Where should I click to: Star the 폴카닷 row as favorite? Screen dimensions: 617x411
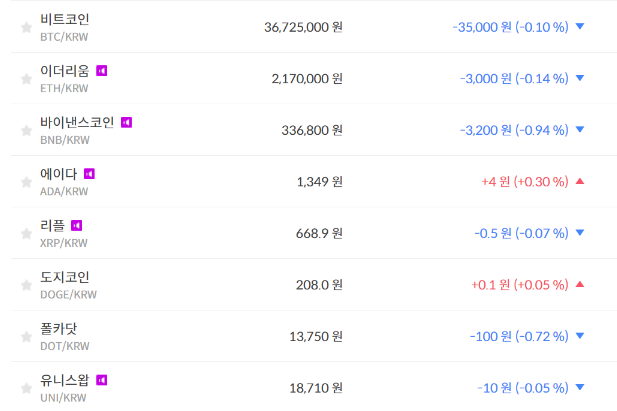[x=26, y=337]
